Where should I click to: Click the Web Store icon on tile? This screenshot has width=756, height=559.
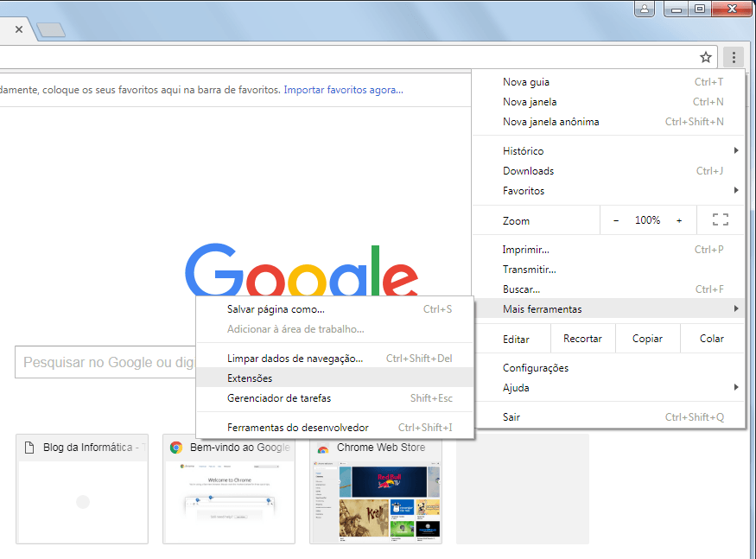click(x=323, y=448)
